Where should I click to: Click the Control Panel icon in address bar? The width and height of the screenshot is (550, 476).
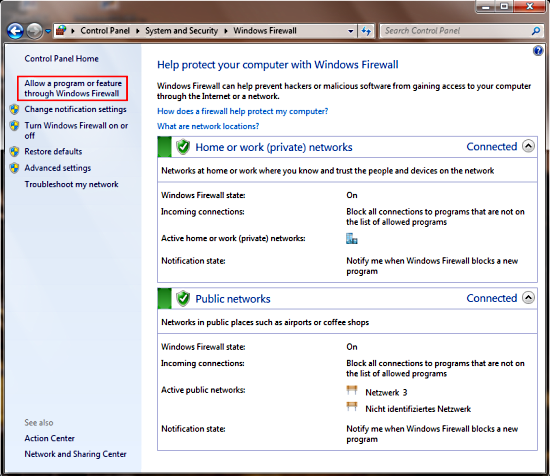tap(61, 31)
